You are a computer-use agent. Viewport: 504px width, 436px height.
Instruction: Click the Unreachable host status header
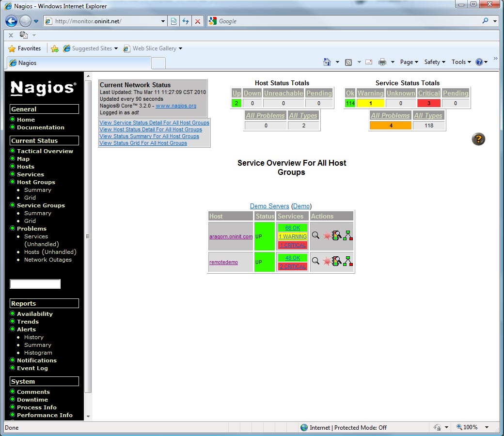coord(283,93)
